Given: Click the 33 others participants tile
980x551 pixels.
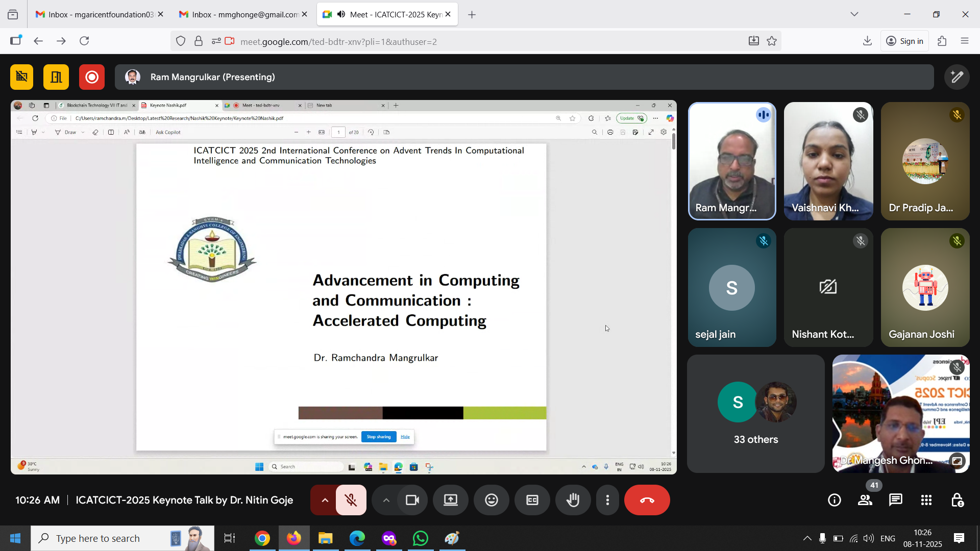Looking at the screenshot, I should pos(755,414).
